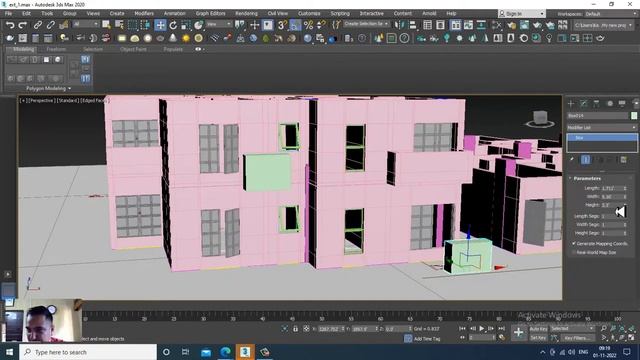Click the Redo arrow icon

22,25
